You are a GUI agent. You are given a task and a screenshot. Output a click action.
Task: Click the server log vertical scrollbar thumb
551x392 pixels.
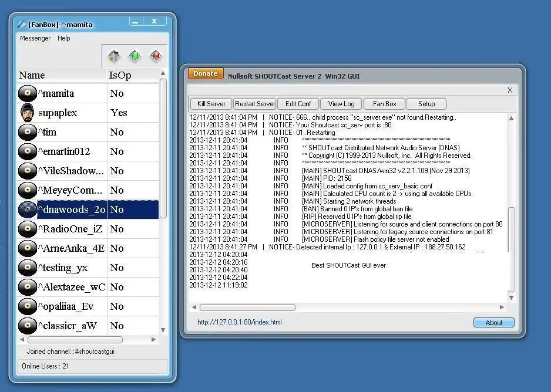pyautogui.click(x=512, y=249)
